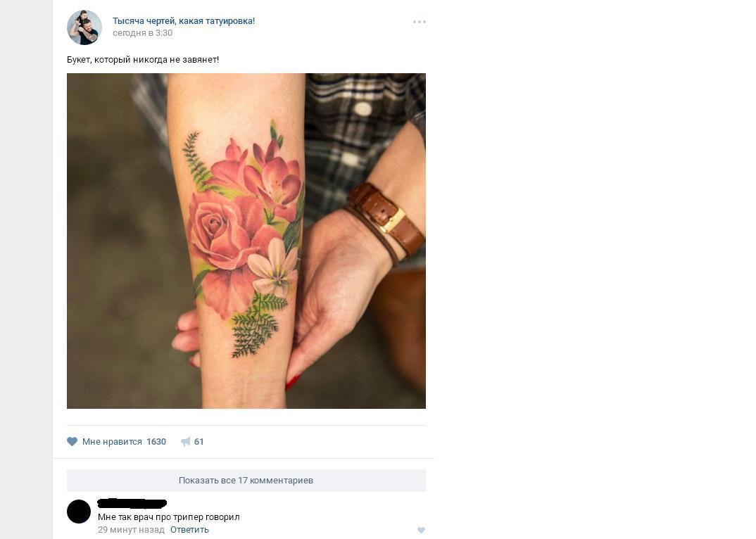Screen dimensions: 756x539
Task: Open group "Тысяча чертей, какая татуировка!"
Action: coord(184,20)
